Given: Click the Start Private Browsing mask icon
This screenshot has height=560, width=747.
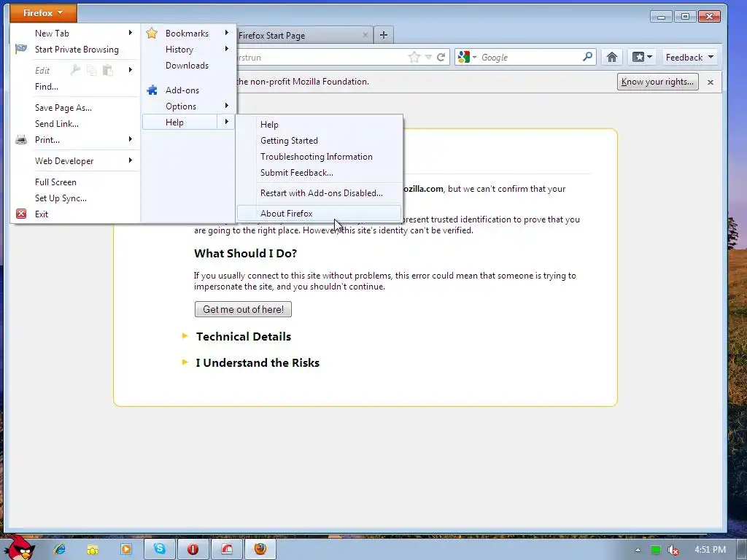Looking at the screenshot, I should click(x=21, y=49).
